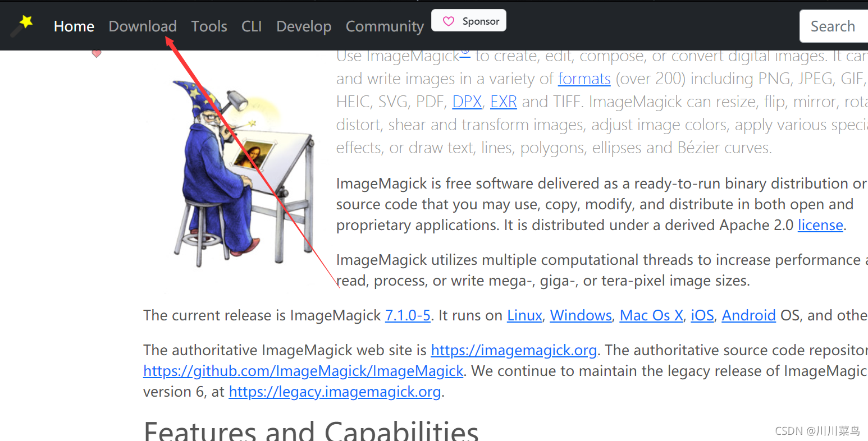Screen dimensions: 868x441
Task: Visit the GitHub ImageMagick repository link
Action: (x=303, y=371)
